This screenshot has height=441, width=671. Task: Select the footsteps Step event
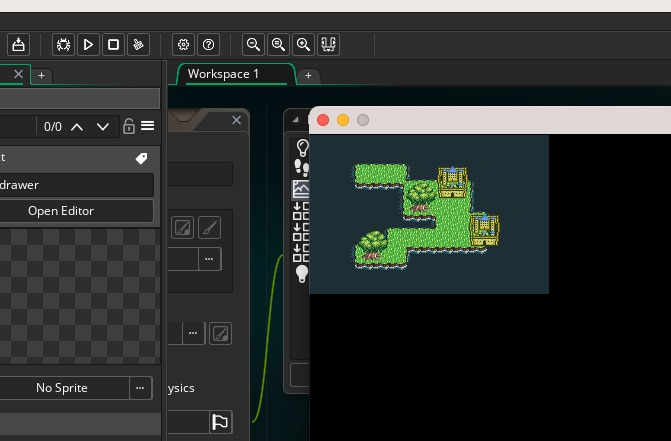pos(302,168)
